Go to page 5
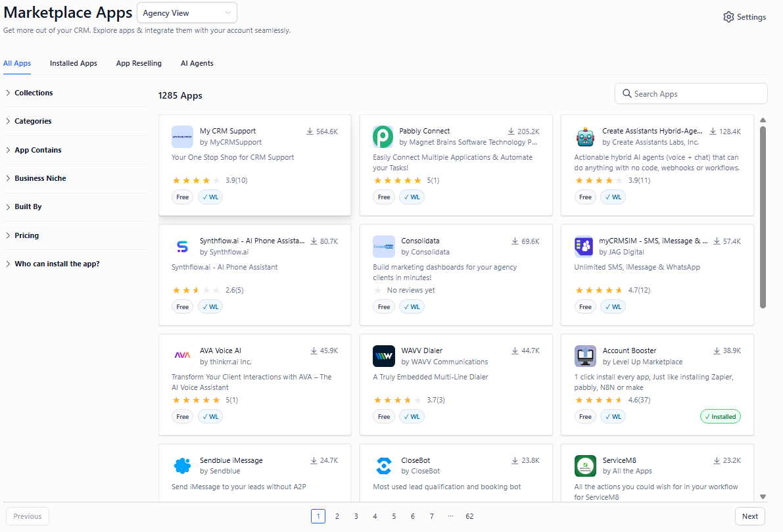The width and height of the screenshot is (783, 532). [x=394, y=516]
